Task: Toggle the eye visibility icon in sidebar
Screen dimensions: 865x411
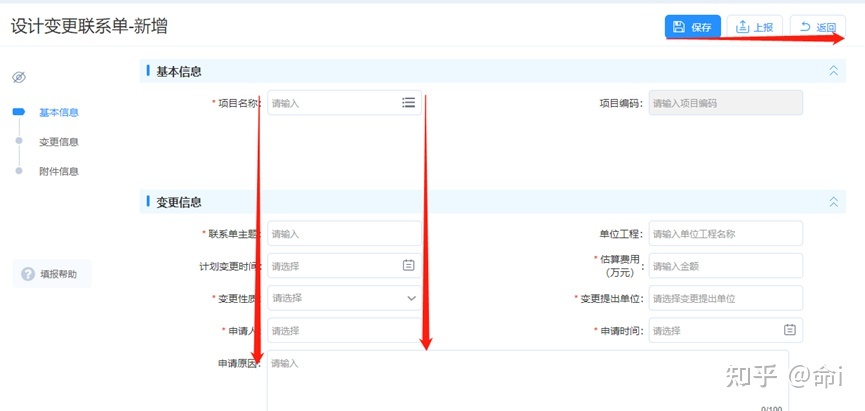Action: 18,78
